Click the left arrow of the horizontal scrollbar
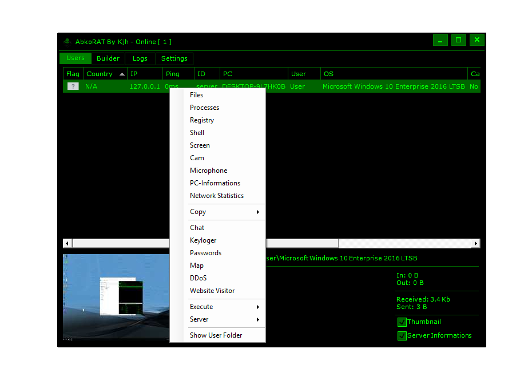The height and width of the screenshot is (392, 532). coord(68,243)
